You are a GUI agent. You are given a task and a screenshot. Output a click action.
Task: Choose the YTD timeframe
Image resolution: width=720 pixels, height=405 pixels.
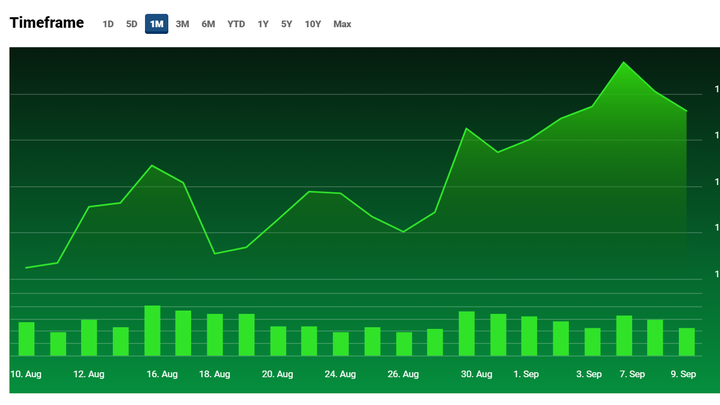[236, 24]
